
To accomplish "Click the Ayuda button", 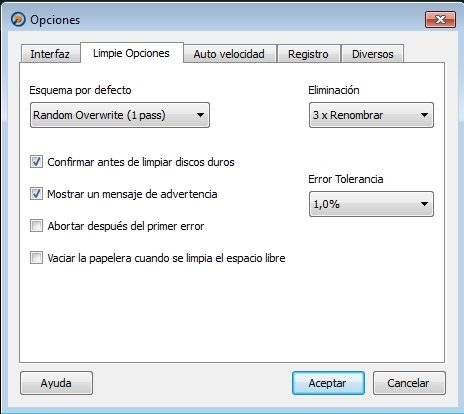I will [x=56, y=383].
